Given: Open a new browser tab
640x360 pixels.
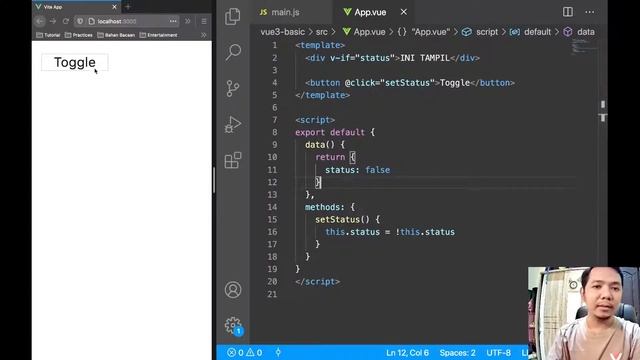Looking at the screenshot, I should click(128, 7).
